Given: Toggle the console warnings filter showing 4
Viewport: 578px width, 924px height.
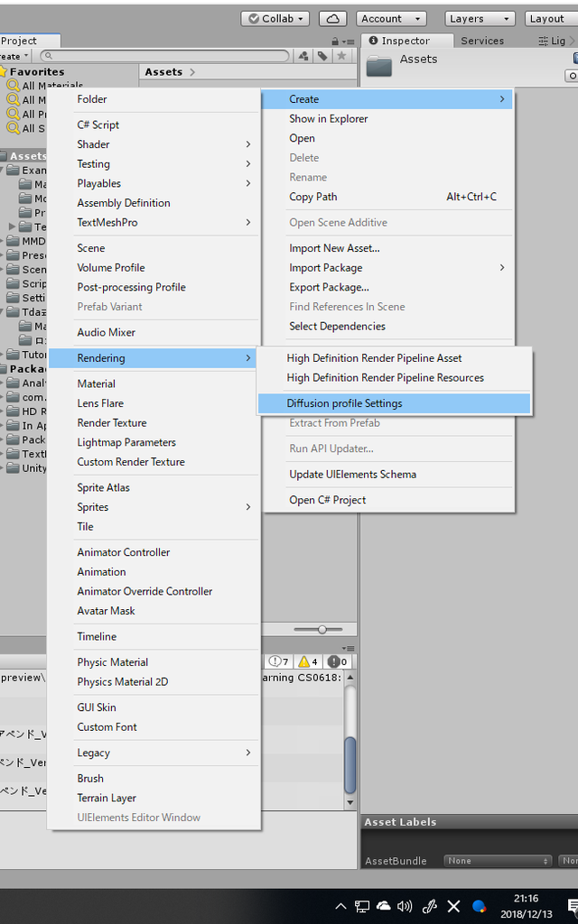Looking at the screenshot, I should click(309, 661).
